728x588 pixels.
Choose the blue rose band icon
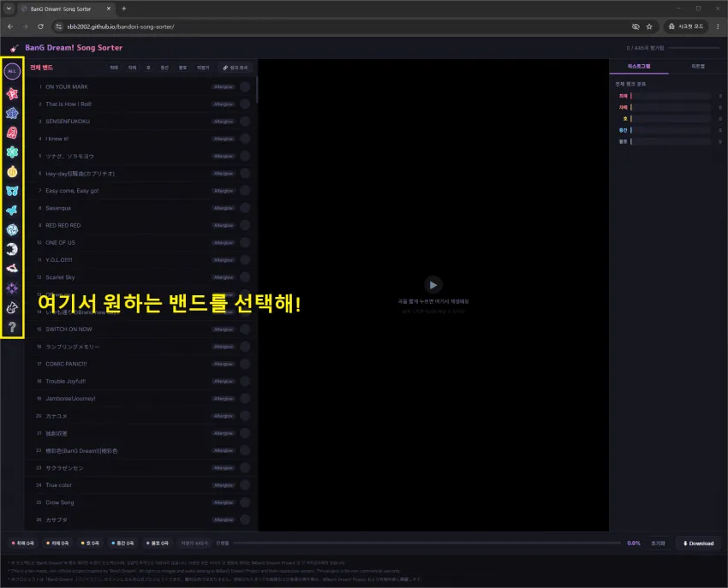[12, 113]
